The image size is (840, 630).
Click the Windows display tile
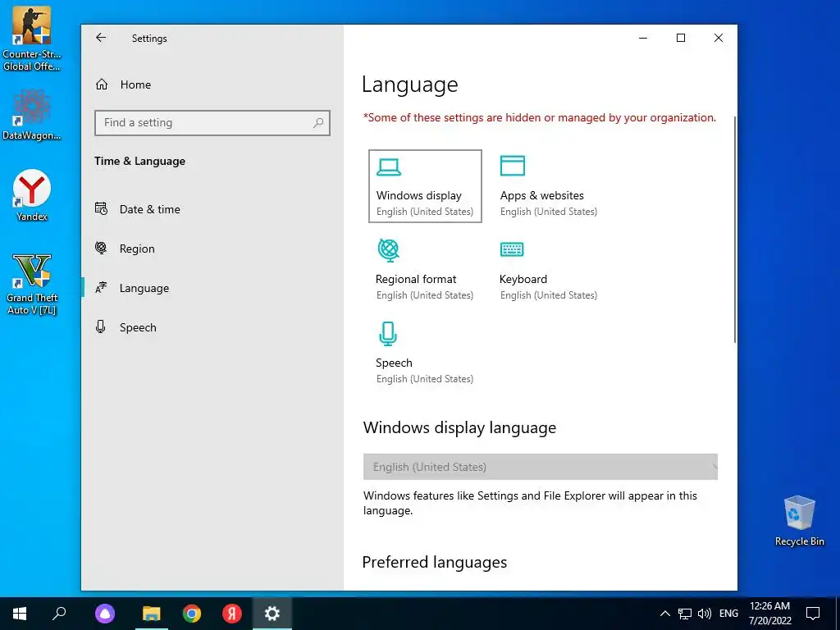coord(425,186)
